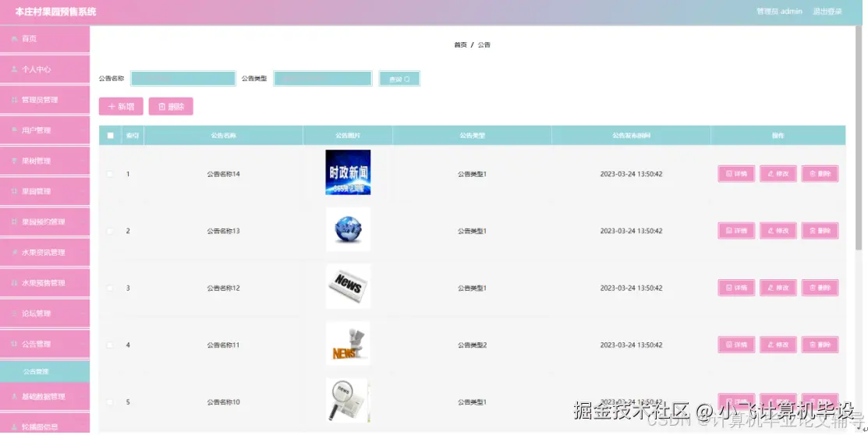Click 公告类型2 cell in row 4
This screenshot has width=868, height=435.
click(x=472, y=345)
